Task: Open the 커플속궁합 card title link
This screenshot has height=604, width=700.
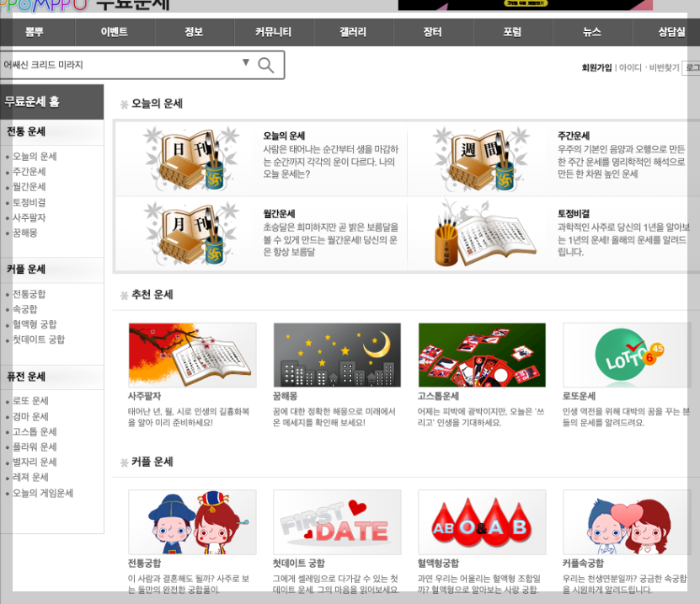Action: coord(583,564)
